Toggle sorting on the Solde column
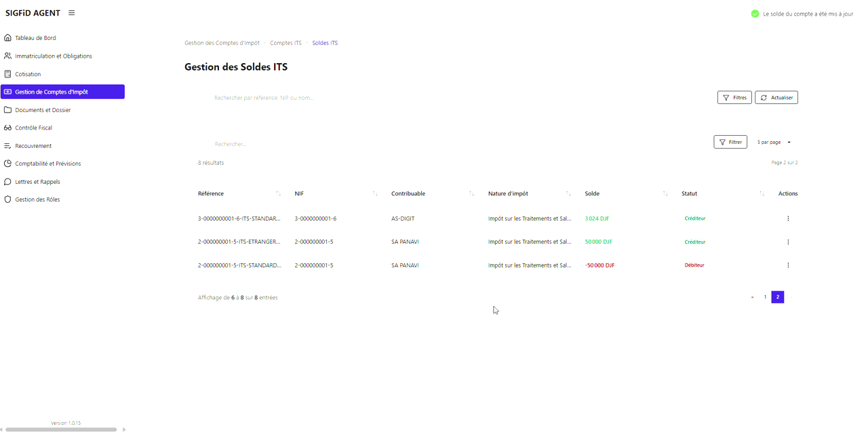The width and height of the screenshot is (868, 433). (x=665, y=194)
